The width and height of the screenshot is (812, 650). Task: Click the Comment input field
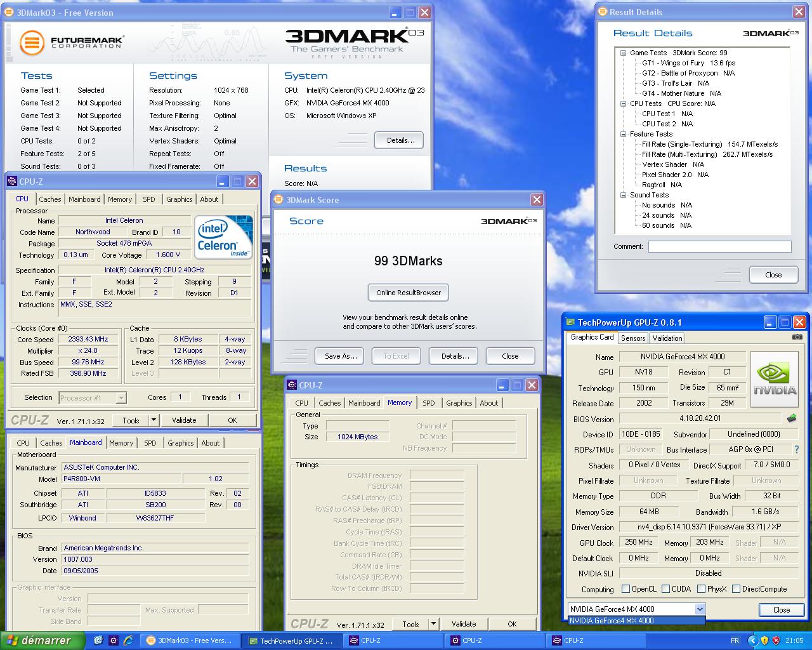pyautogui.click(x=720, y=246)
